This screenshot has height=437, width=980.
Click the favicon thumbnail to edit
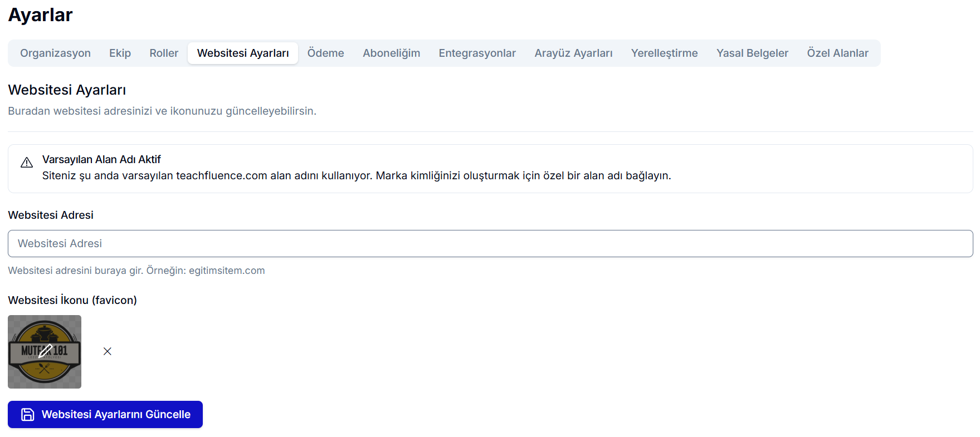pos(45,352)
